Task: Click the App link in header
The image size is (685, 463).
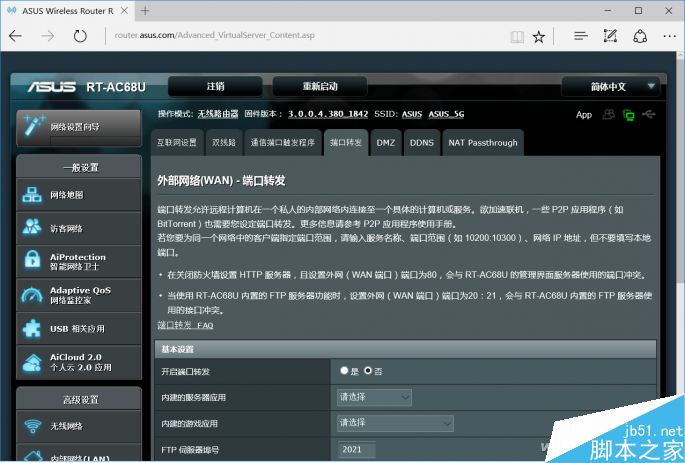Action: [x=584, y=115]
